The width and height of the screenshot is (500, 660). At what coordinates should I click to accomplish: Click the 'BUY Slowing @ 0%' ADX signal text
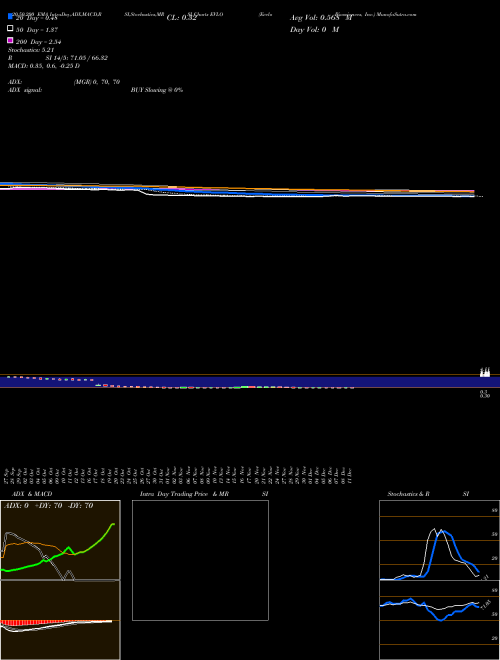[x=157, y=90]
